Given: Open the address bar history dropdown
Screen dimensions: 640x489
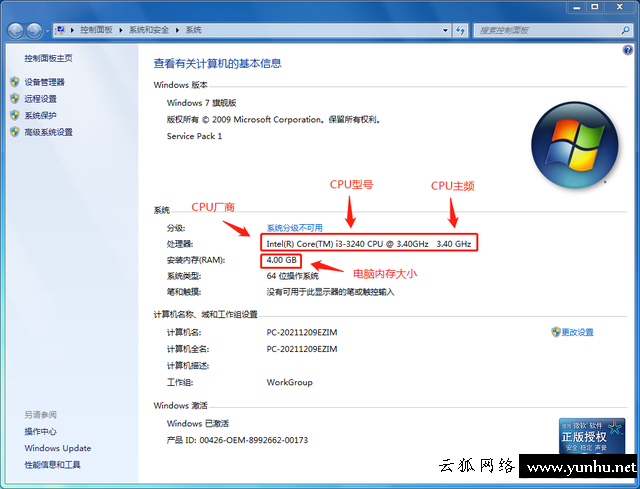Looking at the screenshot, I should point(445,30).
